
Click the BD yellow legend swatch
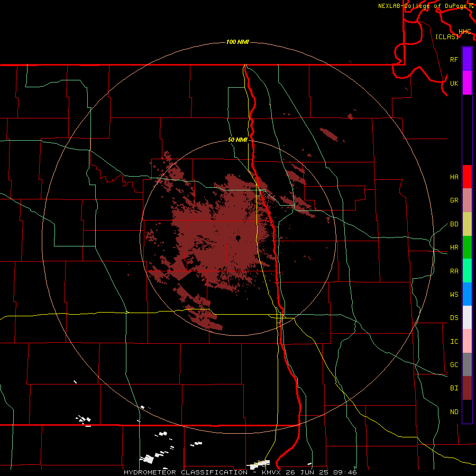click(467, 224)
